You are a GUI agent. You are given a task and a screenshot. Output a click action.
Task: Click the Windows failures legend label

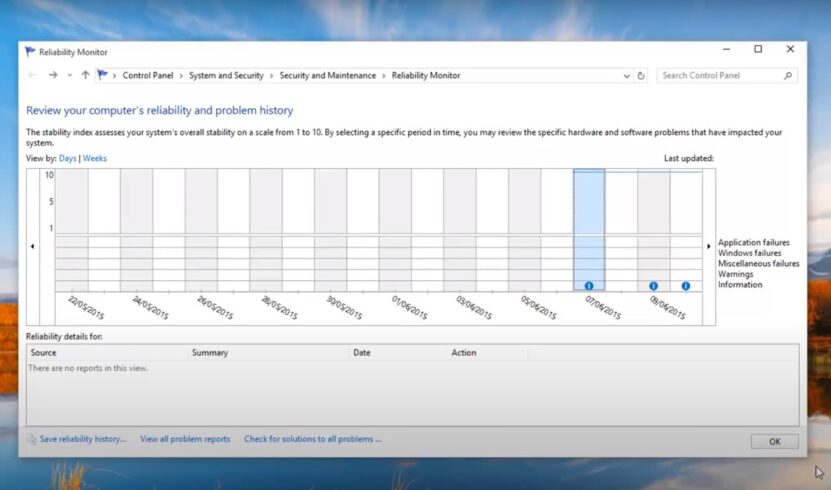coord(749,253)
